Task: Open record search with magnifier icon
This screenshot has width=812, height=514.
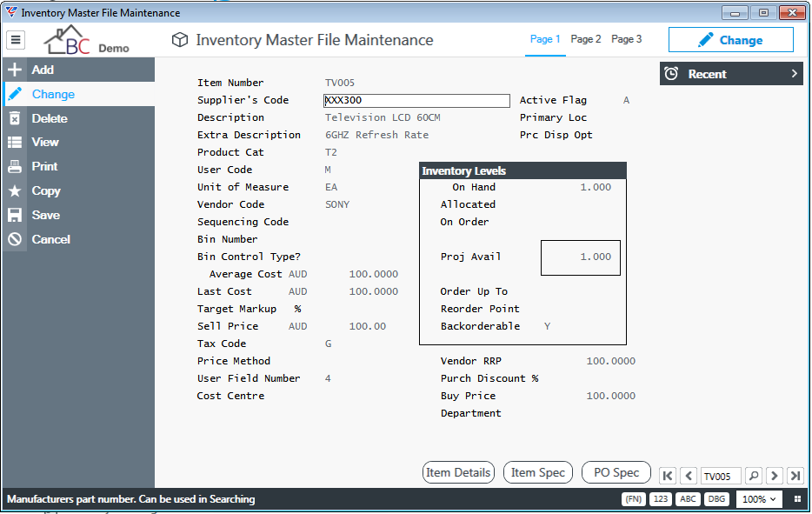Action: [x=754, y=476]
